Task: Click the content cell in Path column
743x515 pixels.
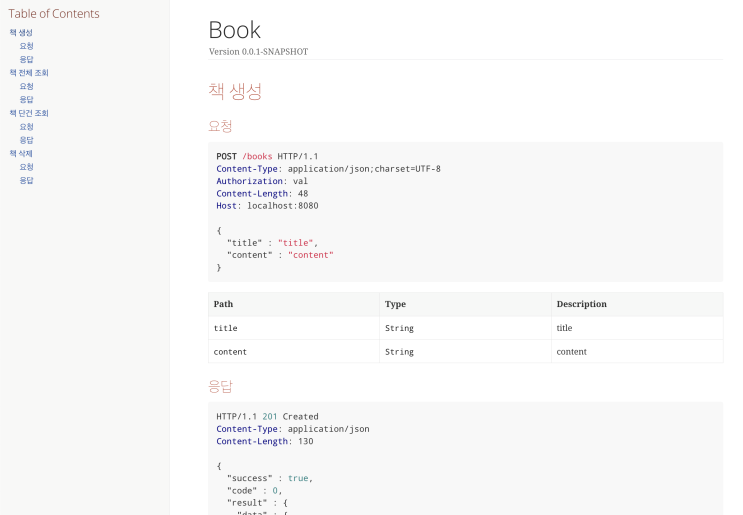Action: 294,352
